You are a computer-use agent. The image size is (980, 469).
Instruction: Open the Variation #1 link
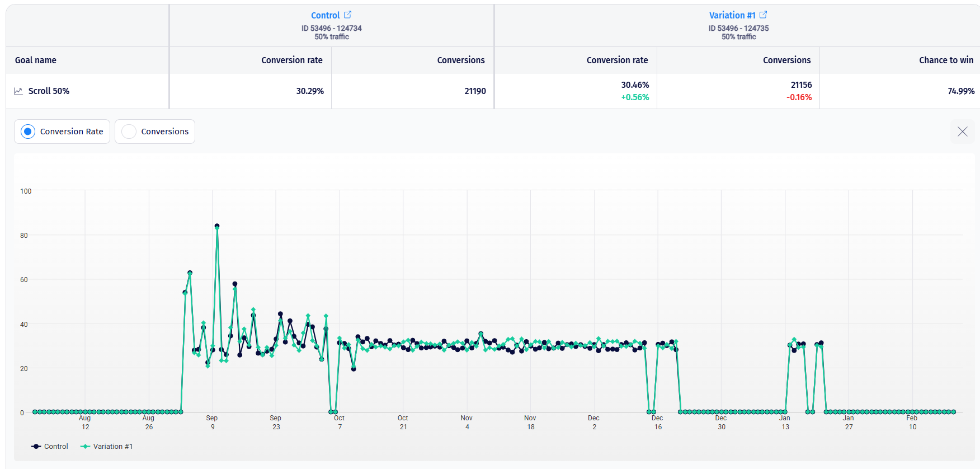coord(732,15)
